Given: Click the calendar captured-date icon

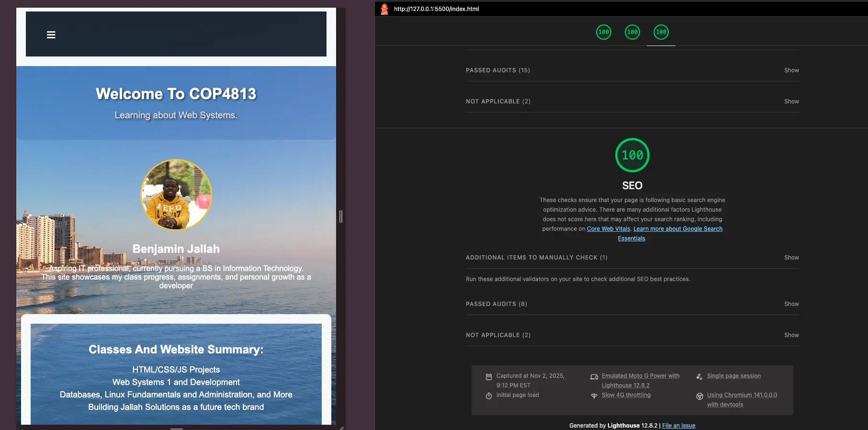Looking at the screenshot, I should click(489, 377).
